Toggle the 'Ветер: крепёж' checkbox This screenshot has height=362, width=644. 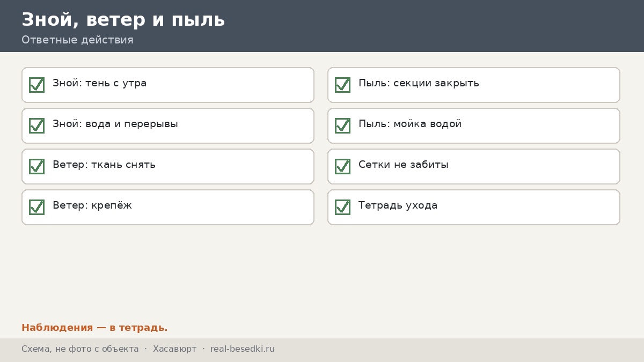(36, 207)
